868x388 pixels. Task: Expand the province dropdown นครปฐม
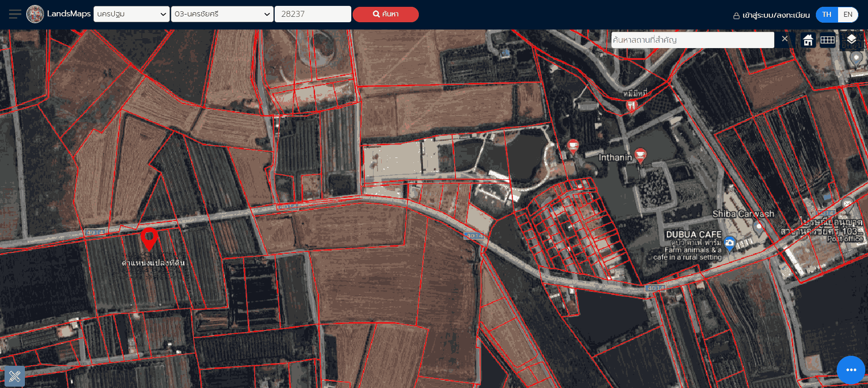[131, 14]
